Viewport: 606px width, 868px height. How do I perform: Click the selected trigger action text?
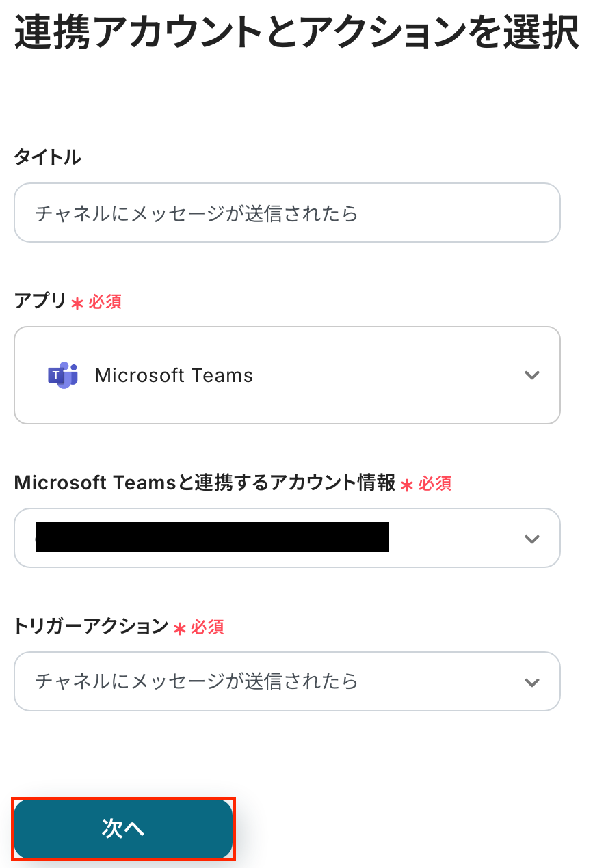tap(196, 681)
